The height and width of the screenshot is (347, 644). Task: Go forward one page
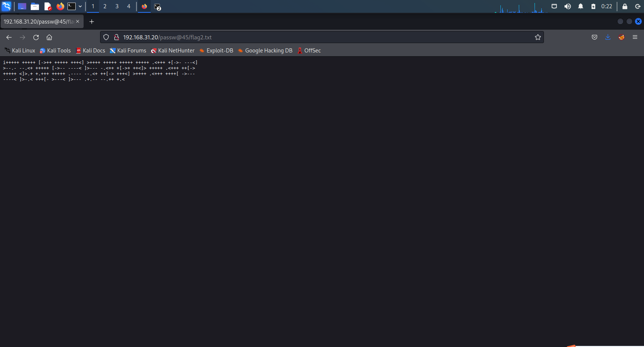(x=22, y=37)
